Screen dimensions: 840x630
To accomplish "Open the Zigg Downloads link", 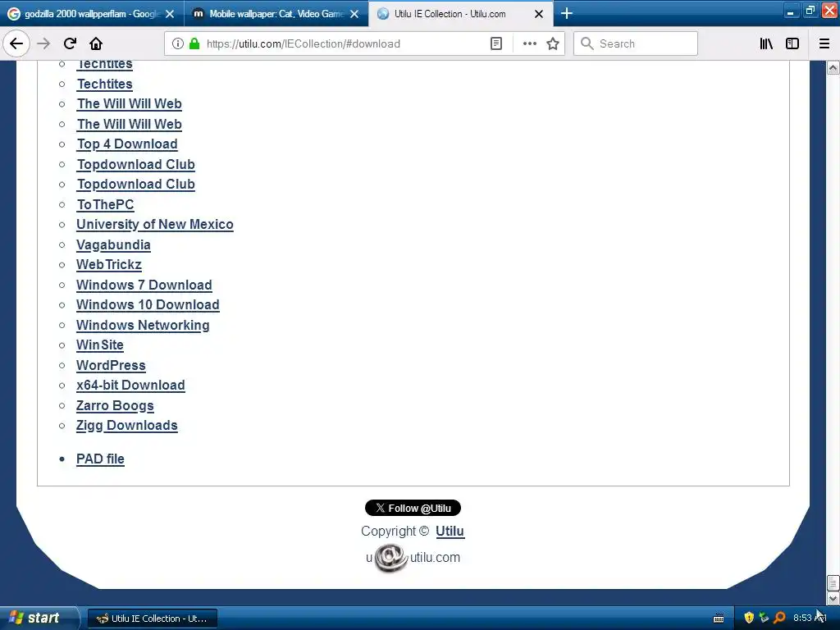I will coord(127,426).
